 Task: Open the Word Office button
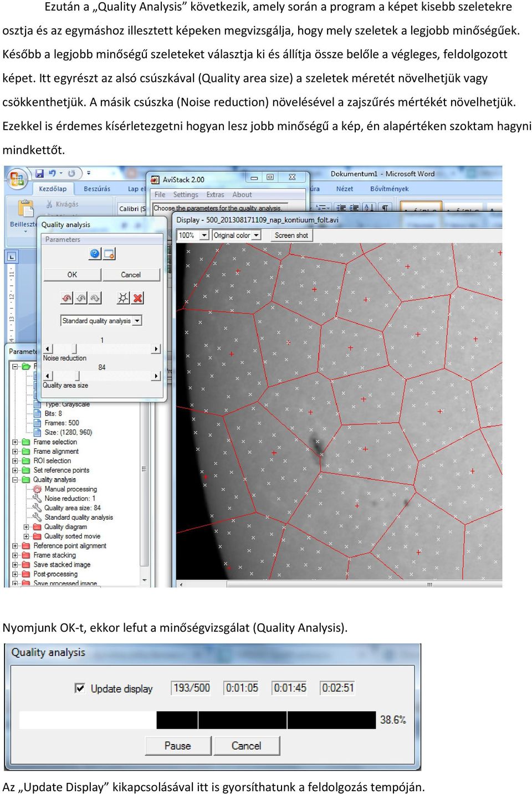coord(17,178)
